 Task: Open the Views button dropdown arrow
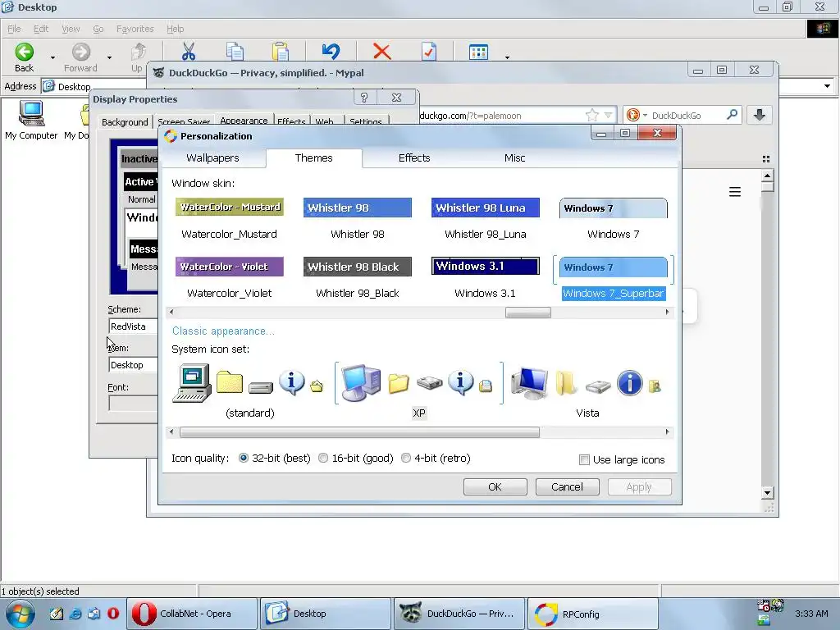point(507,57)
